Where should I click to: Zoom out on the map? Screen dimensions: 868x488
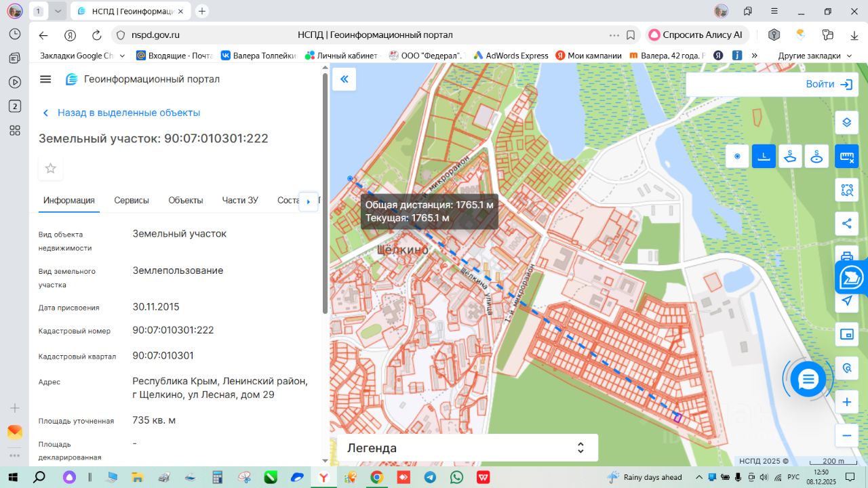[846, 436]
